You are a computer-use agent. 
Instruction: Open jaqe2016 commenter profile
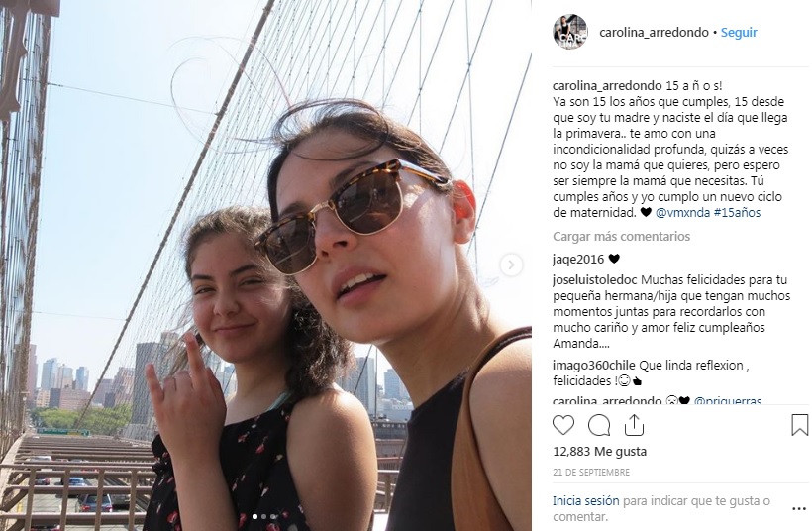pos(578,259)
